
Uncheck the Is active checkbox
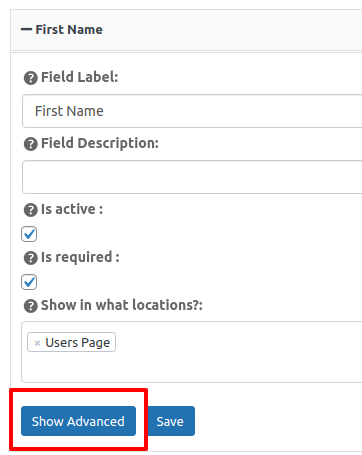29,234
